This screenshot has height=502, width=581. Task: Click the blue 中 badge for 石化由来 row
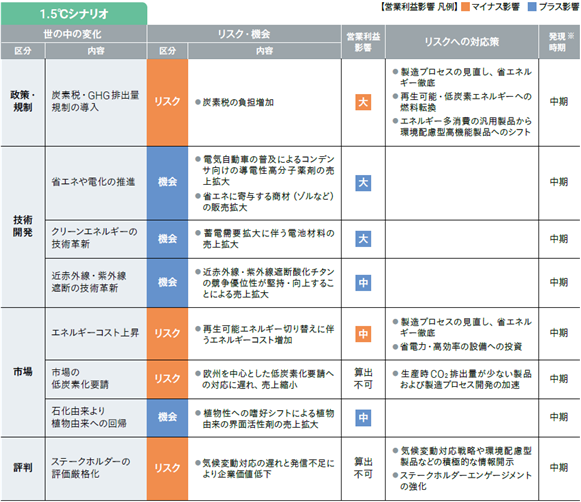[363, 418]
